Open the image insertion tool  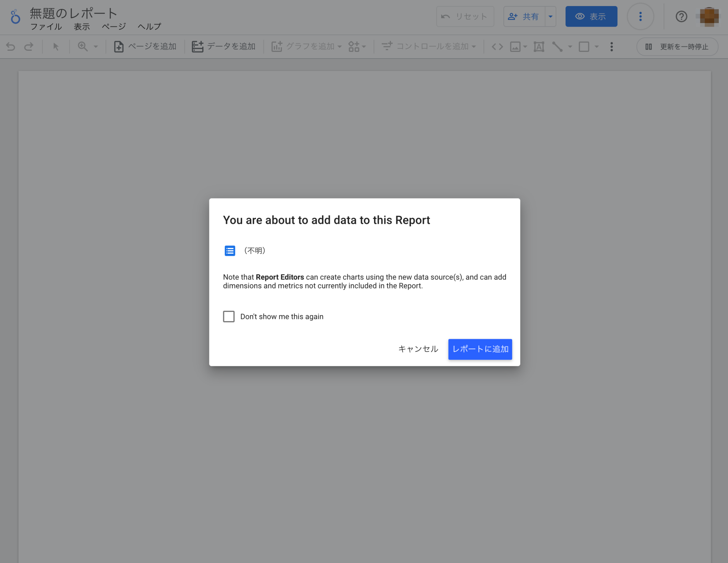(515, 46)
